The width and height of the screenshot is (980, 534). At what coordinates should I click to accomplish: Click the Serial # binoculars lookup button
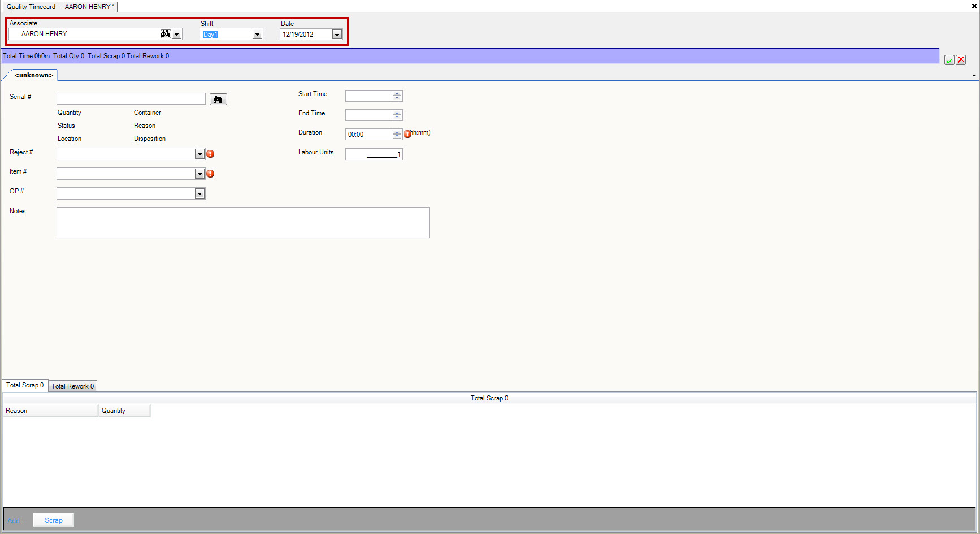tap(218, 100)
